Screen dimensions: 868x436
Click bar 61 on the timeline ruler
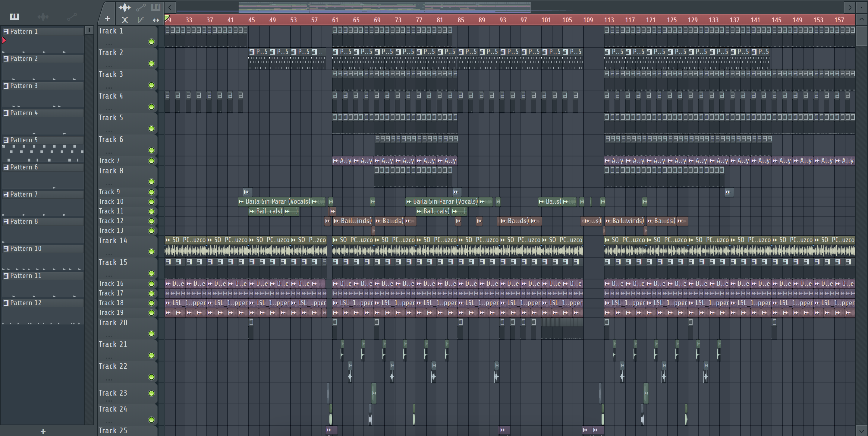click(335, 20)
